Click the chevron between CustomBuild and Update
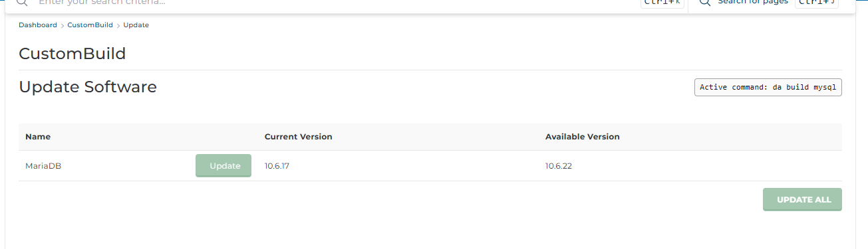Screen dimensions: 868x249 118,25
